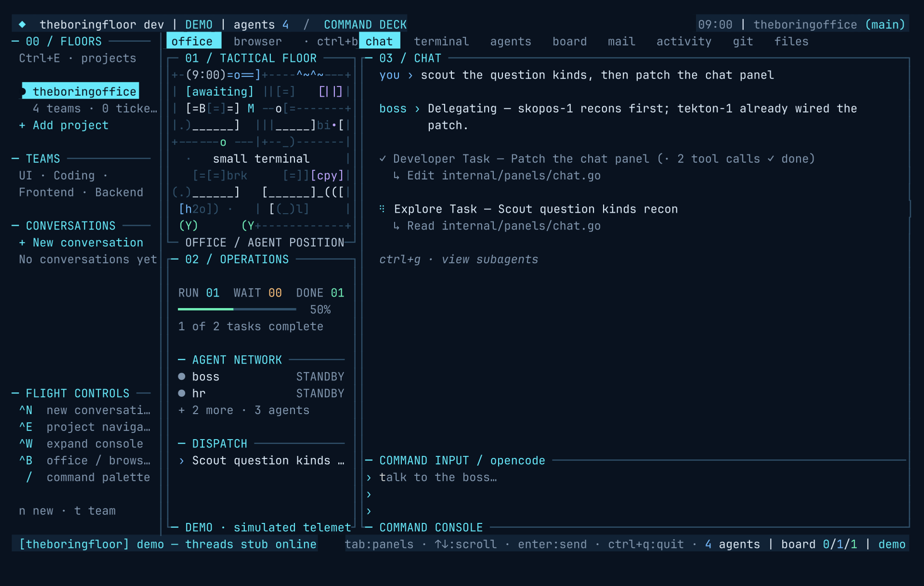924x586 pixels.
Task: Click 'Edit internal/panels/chat.go' tool call
Action: point(497,176)
